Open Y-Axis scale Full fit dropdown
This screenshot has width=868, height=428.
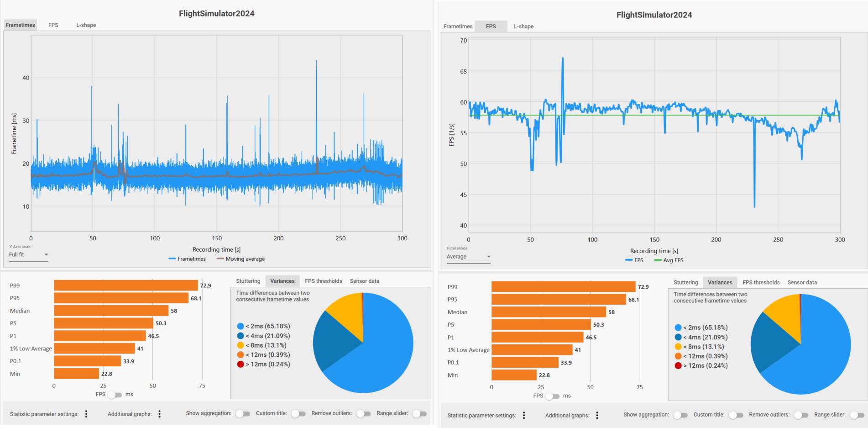pyautogui.click(x=28, y=255)
